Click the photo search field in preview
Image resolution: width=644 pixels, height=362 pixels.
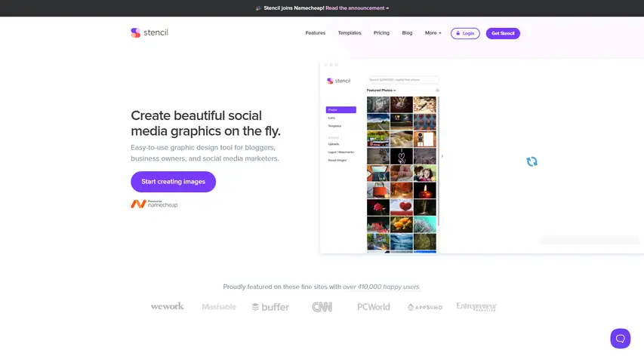[403, 80]
